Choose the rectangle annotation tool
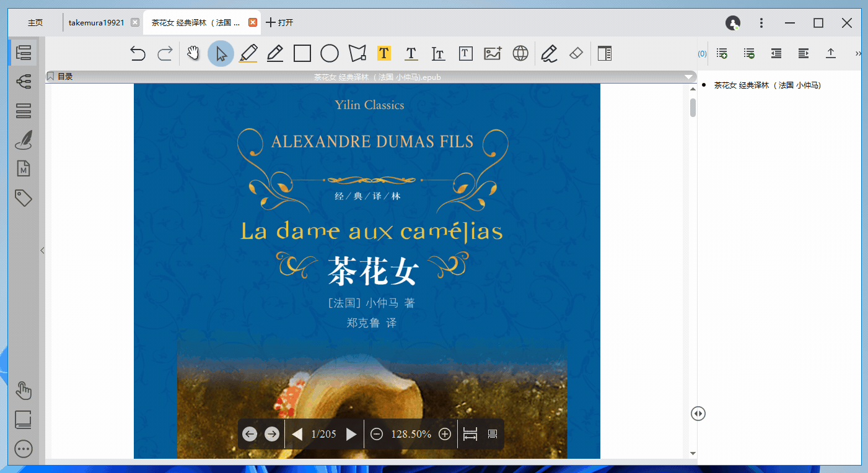868x473 pixels. point(302,53)
